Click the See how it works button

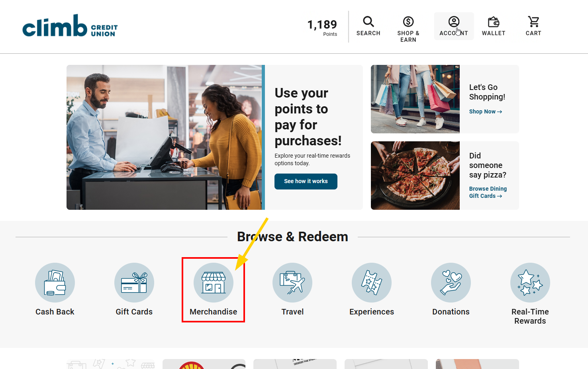pos(306,182)
